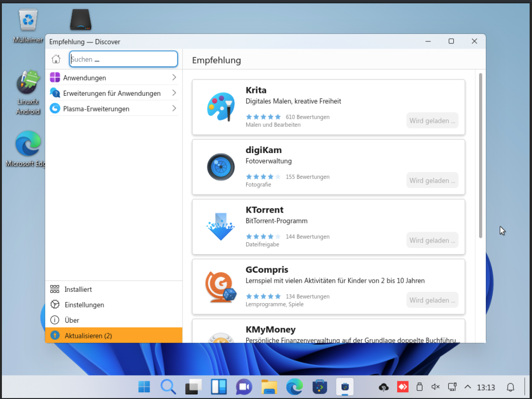Click the Über info circle icon
Image resolution: width=532 pixels, height=399 pixels.
pos(55,320)
